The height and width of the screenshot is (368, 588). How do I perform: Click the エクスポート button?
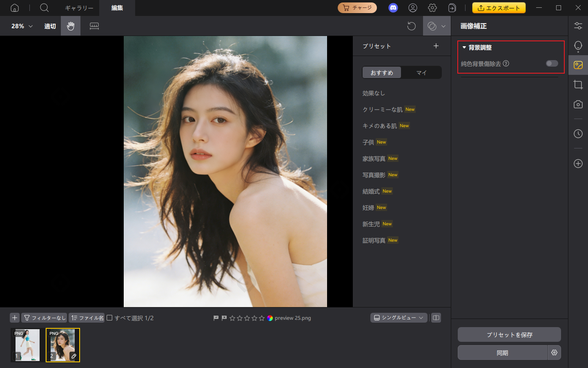tap(499, 8)
